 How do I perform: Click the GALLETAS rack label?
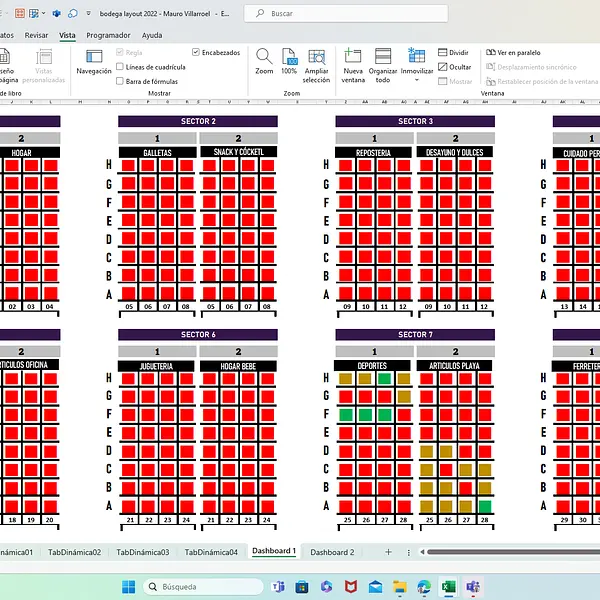click(x=157, y=152)
